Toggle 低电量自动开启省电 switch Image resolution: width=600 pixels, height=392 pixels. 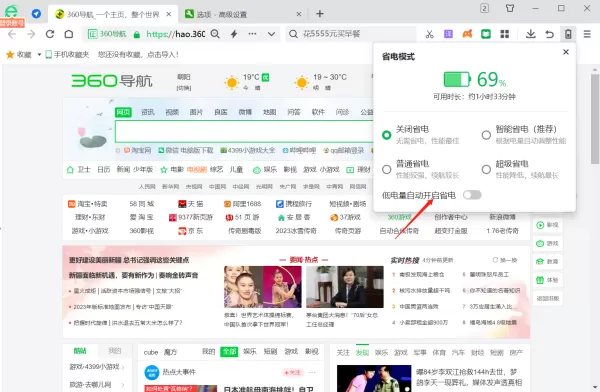472,195
